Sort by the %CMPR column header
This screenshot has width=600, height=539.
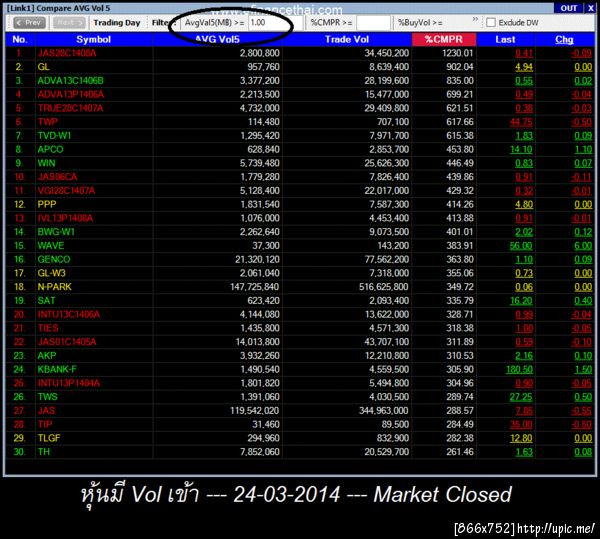pos(443,39)
